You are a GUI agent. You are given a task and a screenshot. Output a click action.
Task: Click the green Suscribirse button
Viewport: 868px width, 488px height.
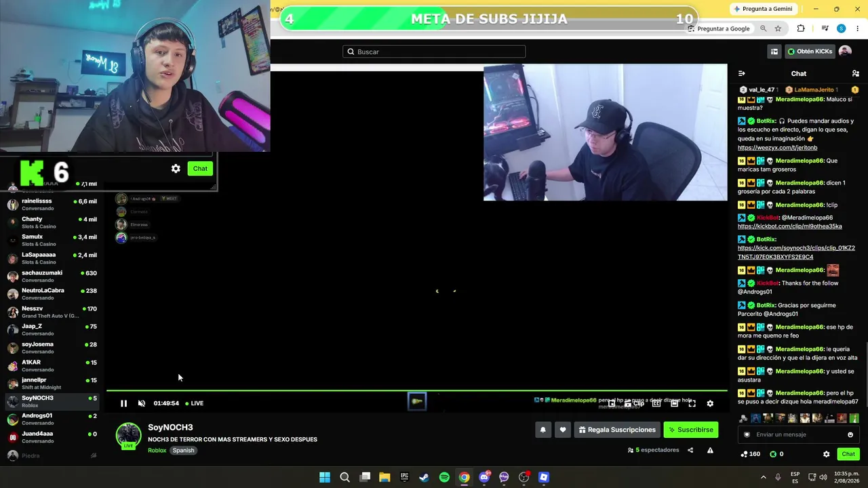(x=690, y=429)
